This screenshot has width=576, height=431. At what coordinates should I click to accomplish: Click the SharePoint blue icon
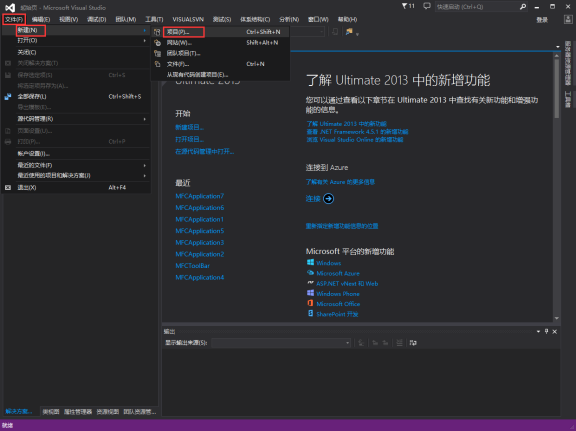click(310, 313)
